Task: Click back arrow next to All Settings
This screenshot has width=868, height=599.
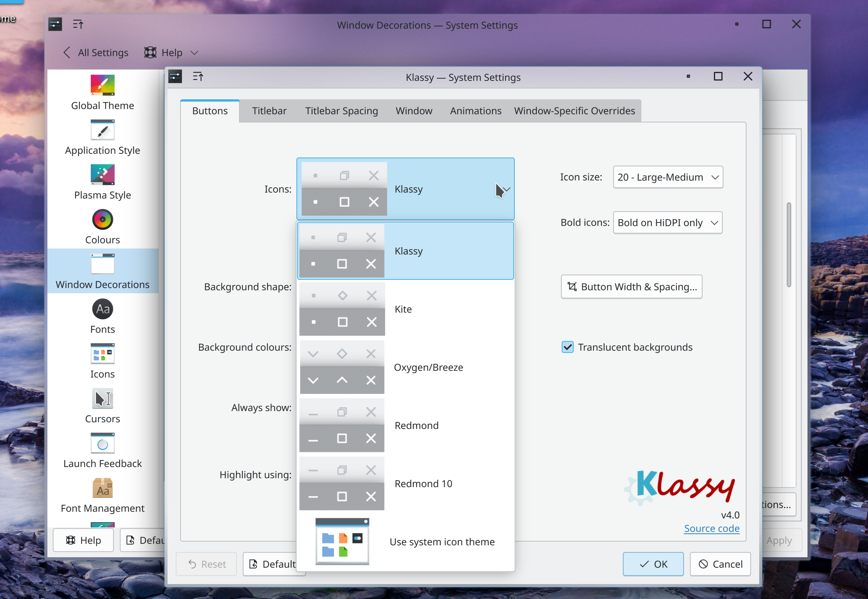Action: coord(67,53)
